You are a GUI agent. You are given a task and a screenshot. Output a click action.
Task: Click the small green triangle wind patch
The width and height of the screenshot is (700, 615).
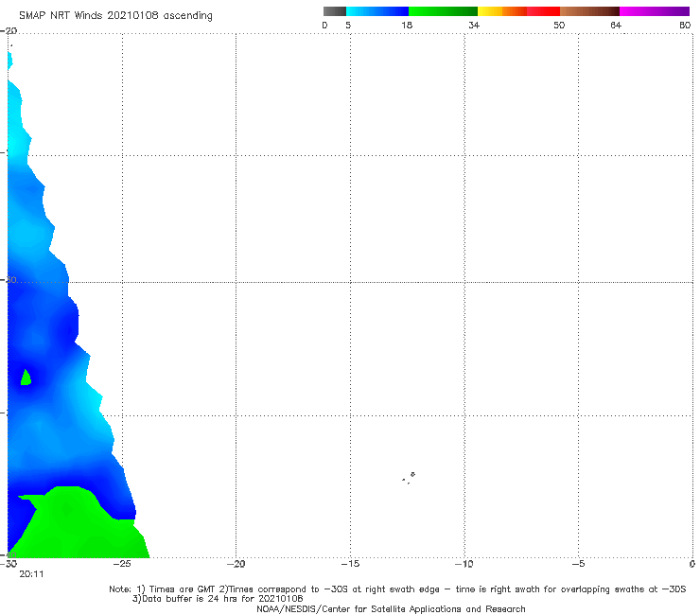[x=26, y=378]
